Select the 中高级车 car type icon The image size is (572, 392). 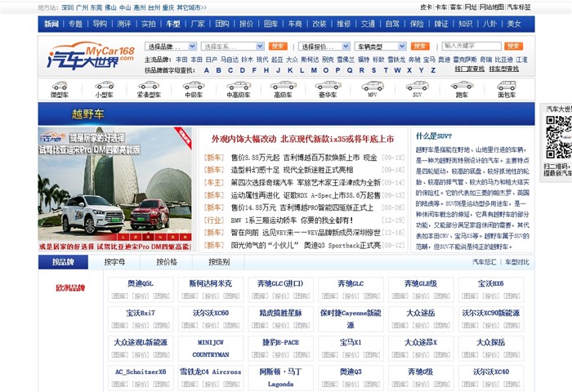(x=239, y=90)
